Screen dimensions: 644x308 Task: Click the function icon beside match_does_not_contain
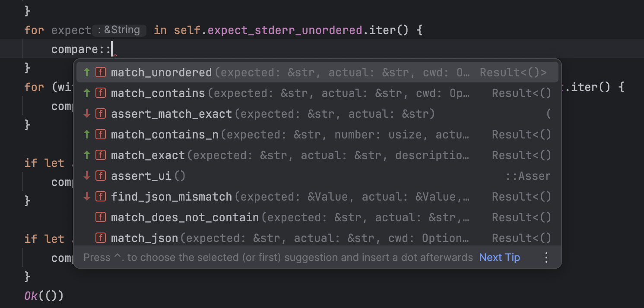click(101, 217)
